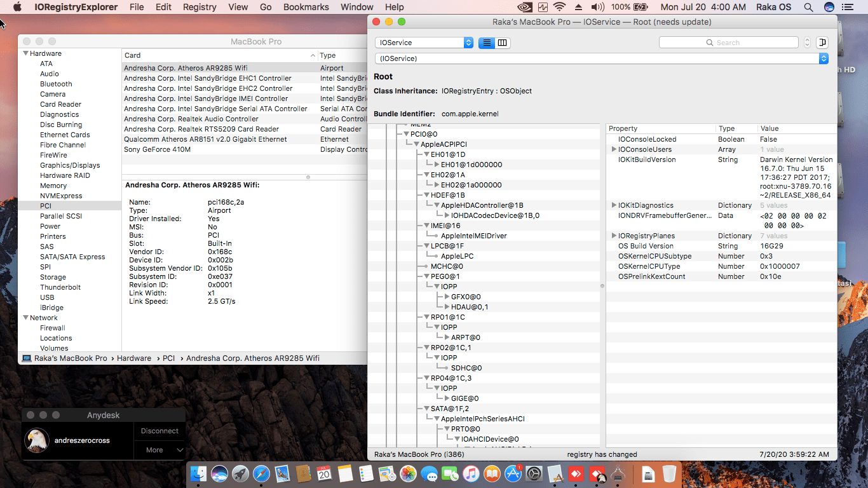Open the Apple menu
The width and height of the screenshot is (868, 488).
[x=17, y=7]
